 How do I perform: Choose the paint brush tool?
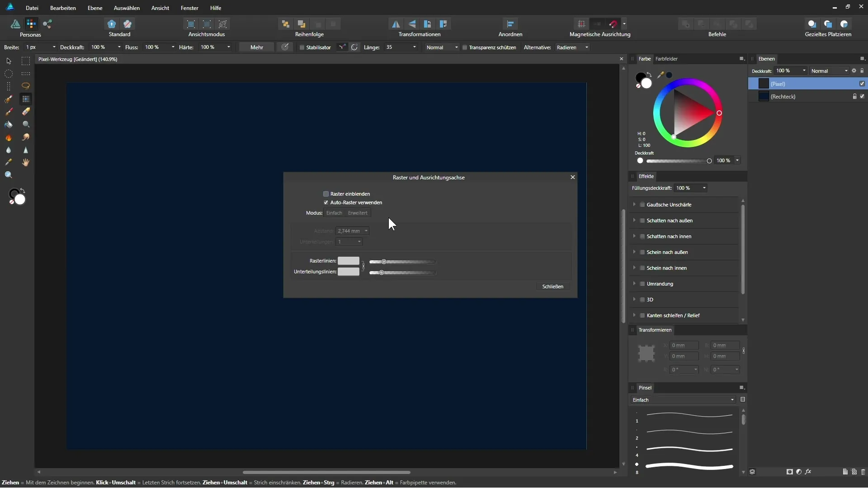coord(9,112)
